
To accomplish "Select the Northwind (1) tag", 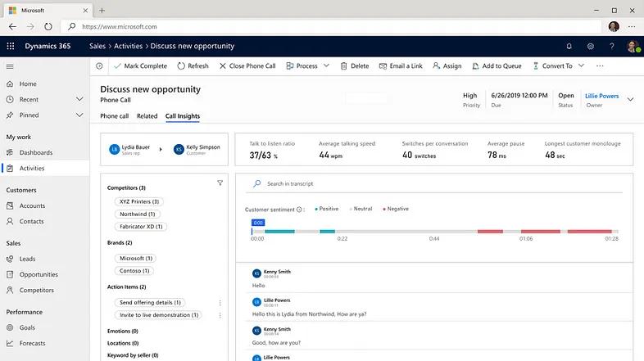I will coord(137,214).
